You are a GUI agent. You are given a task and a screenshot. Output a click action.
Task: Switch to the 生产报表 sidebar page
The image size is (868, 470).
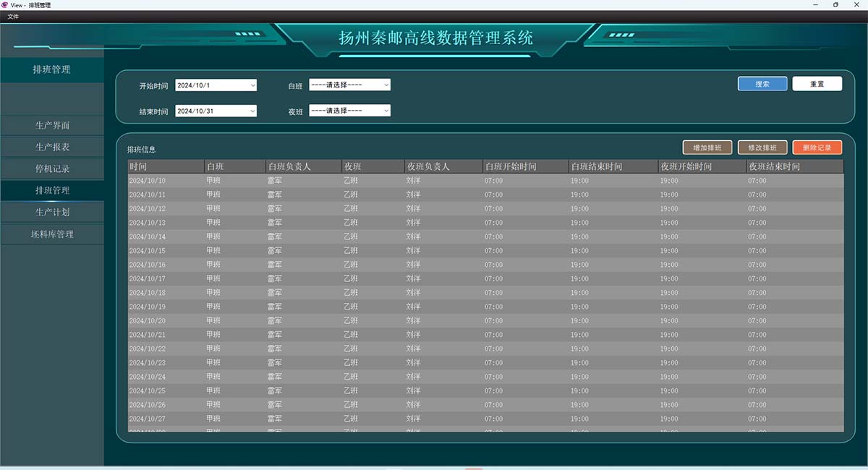52,147
